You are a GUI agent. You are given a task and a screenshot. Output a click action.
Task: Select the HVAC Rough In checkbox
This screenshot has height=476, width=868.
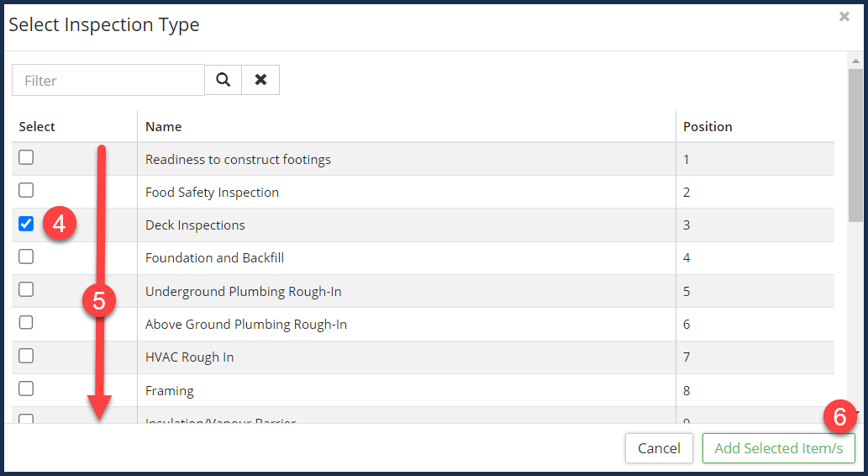pyautogui.click(x=26, y=356)
